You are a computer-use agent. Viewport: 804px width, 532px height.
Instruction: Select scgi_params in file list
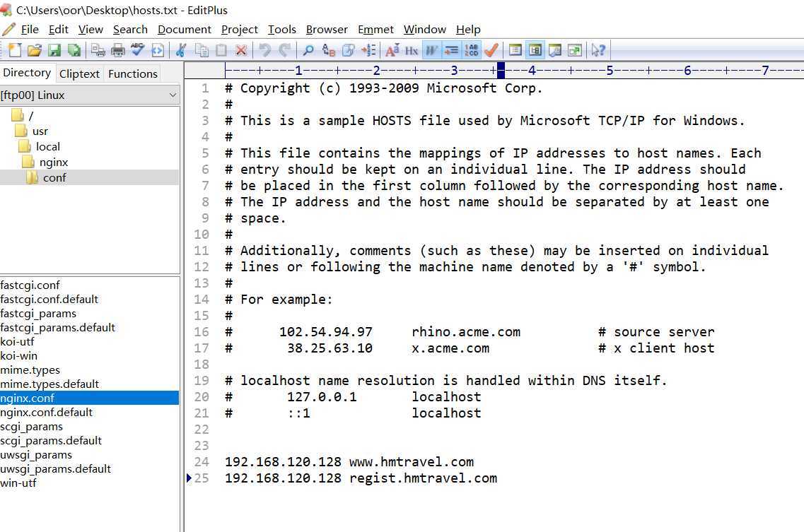pyautogui.click(x=31, y=427)
